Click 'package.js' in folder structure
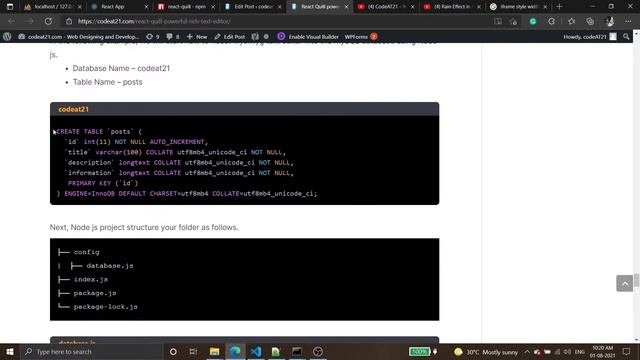The width and height of the screenshot is (640, 360). tap(95, 293)
